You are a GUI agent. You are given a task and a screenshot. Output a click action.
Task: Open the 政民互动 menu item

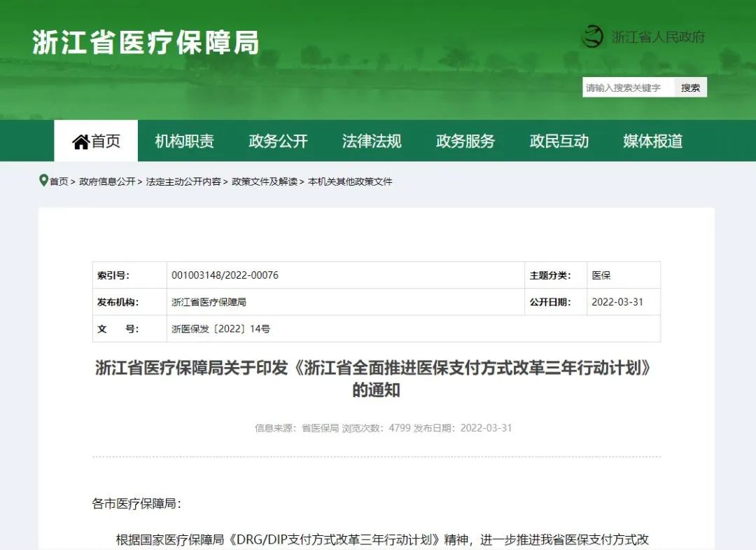[x=559, y=141]
